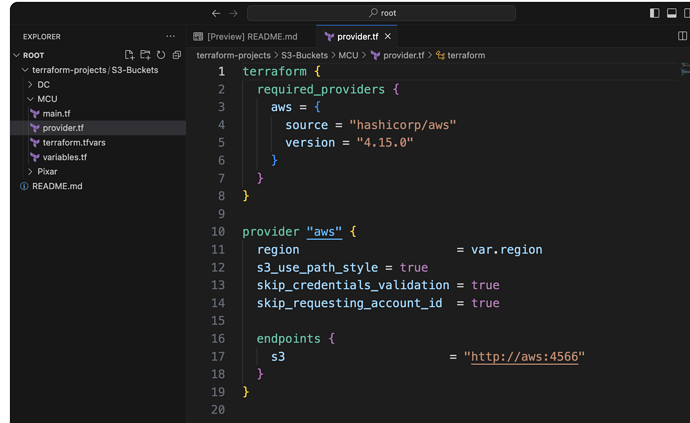This screenshot has width=690, height=423.
Task: Click S3-Buckets in the breadcrumb
Action: click(x=305, y=55)
